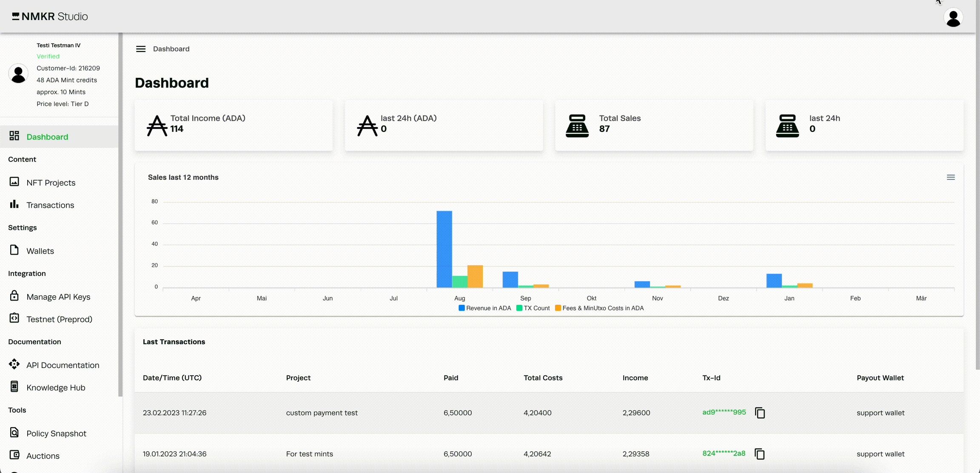The image size is (980, 473).
Task: Copy the 824******2a8 transaction ID
Action: [760, 454]
